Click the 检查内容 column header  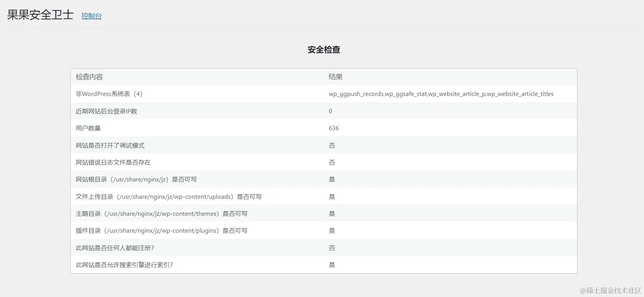pyautogui.click(x=89, y=77)
